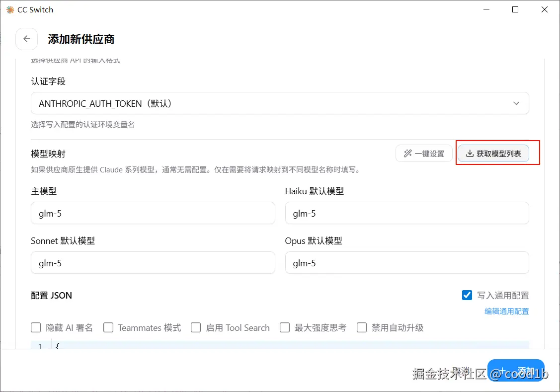560x392 pixels.
Task: Click the 添加新供应商 page title
Action: coord(81,39)
